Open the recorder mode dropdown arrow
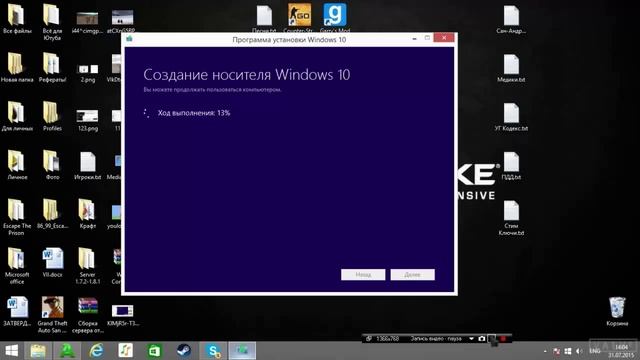This screenshot has width=640, height=360. [x=471, y=338]
